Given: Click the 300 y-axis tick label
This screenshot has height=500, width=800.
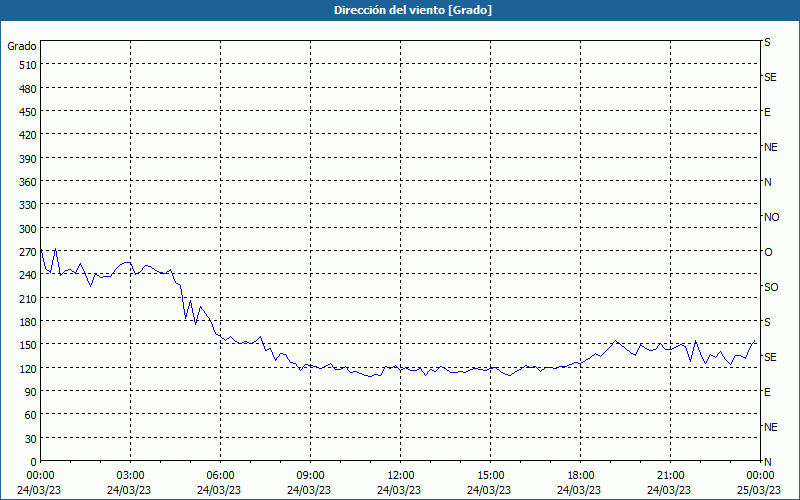Looking at the screenshot, I should [x=28, y=229].
